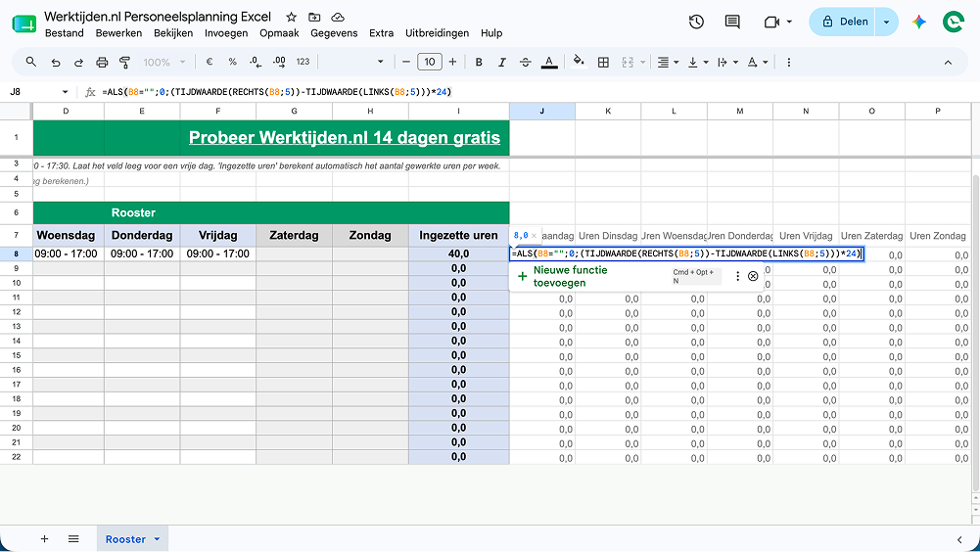Dismiss the 8,0 result preview
980x552 pixels.
pyautogui.click(x=534, y=236)
